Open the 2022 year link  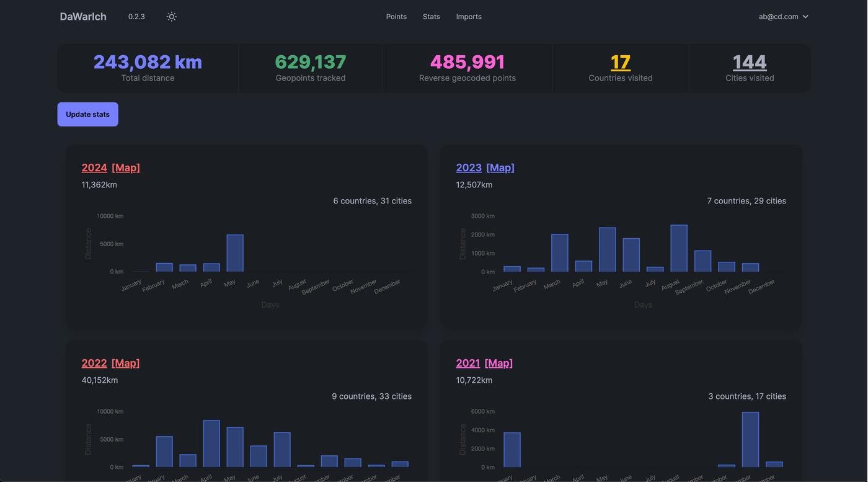click(x=94, y=363)
